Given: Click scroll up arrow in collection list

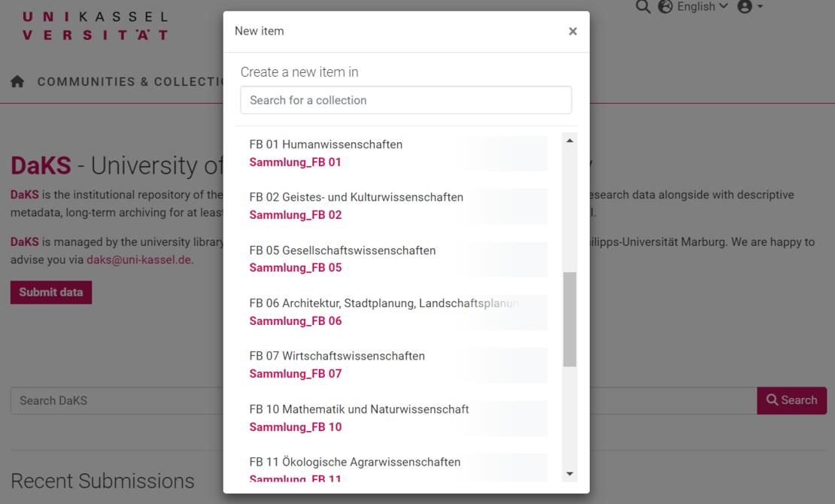Looking at the screenshot, I should (569, 141).
